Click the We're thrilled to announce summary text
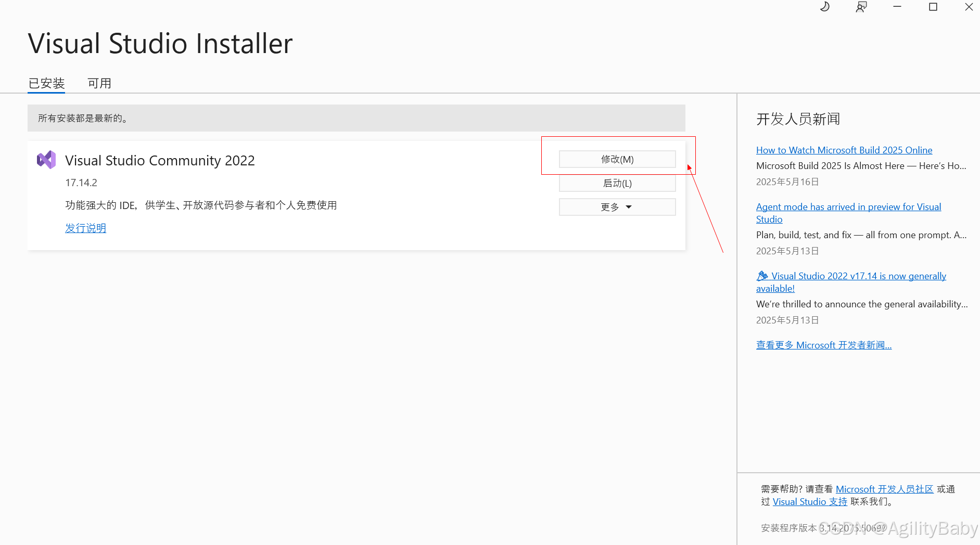Viewport: 980px width, 545px height. pyautogui.click(x=862, y=304)
